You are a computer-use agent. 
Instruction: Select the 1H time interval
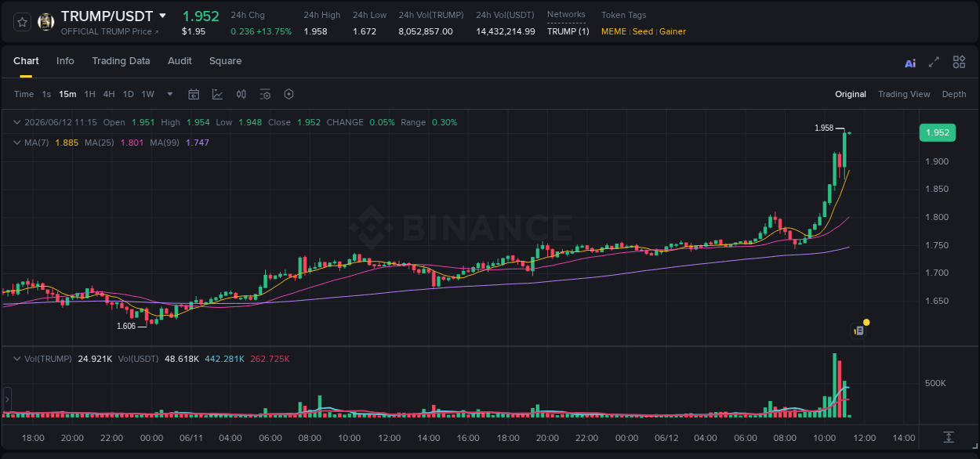pos(89,94)
